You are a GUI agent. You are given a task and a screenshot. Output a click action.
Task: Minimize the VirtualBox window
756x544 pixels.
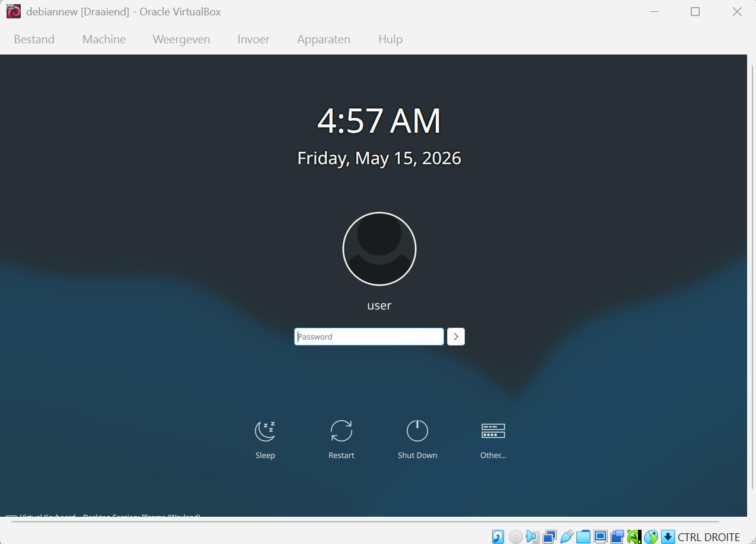point(655,12)
